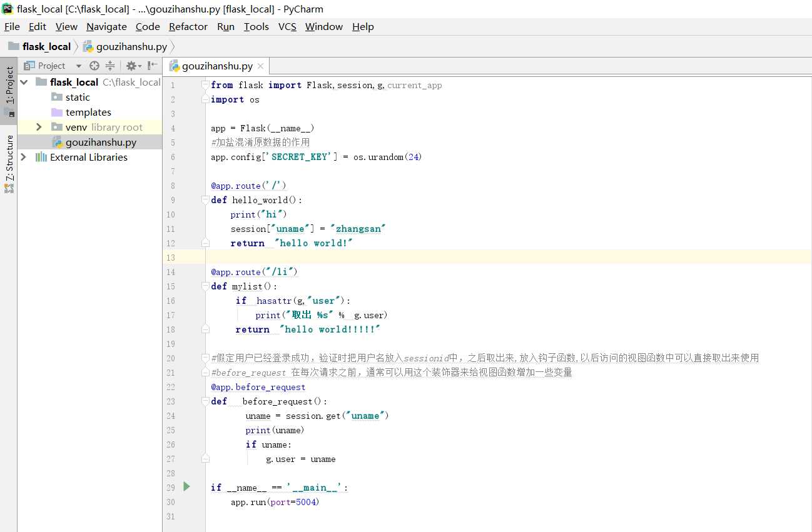Expand the venv folder node
Screen dimensions: 812x532
tap(39, 127)
